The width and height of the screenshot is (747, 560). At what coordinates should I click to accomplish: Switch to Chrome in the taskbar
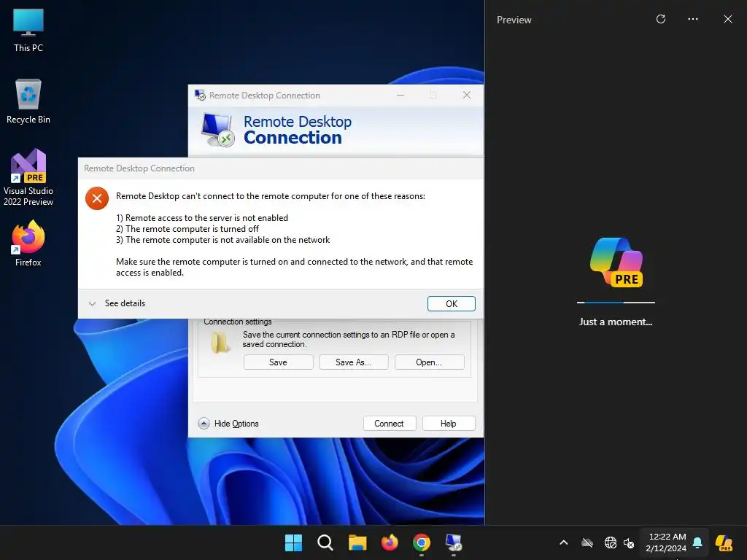pyautogui.click(x=422, y=542)
